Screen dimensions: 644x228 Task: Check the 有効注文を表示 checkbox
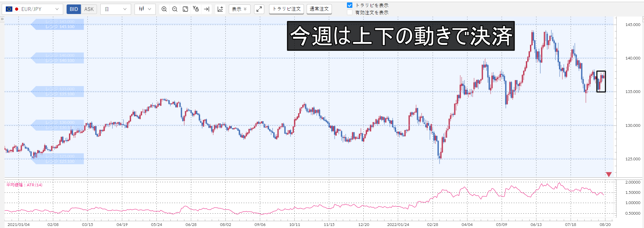pos(350,13)
